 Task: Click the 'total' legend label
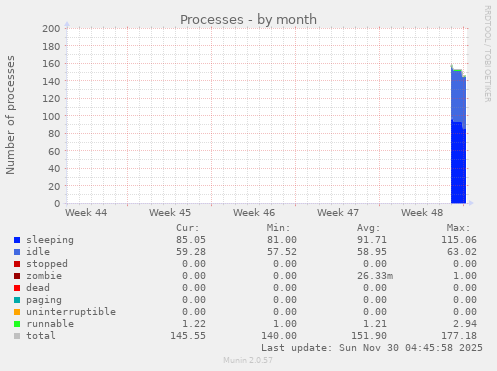[x=41, y=336]
